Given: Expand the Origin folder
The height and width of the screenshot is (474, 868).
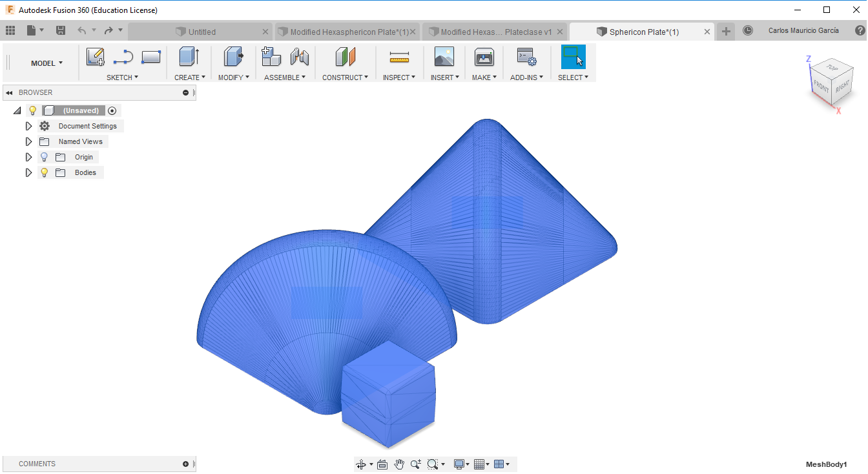Looking at the screenshot, I should (28, 157).
